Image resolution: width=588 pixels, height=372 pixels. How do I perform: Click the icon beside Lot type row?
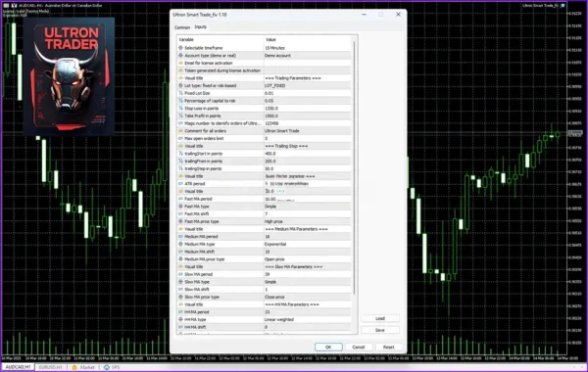click(180, 85)
